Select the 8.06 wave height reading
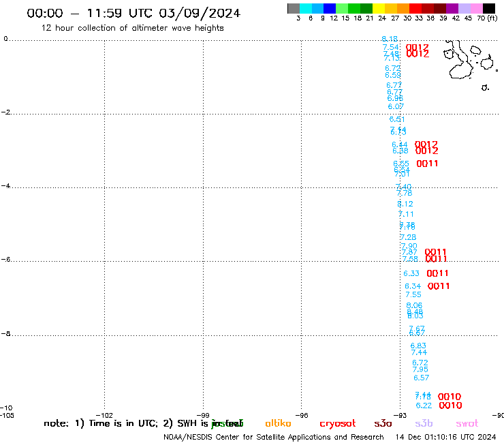 click(414, 305)
